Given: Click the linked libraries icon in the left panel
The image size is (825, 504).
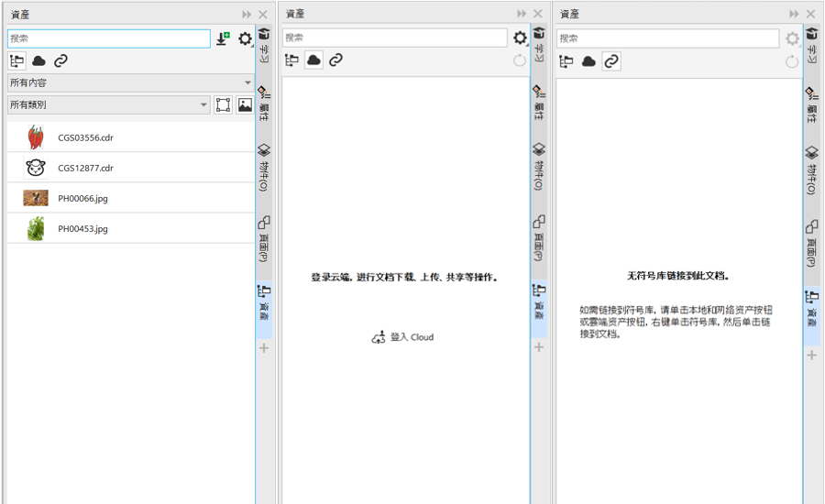Looking at the screenshot, I should click(x=60, y=61).
